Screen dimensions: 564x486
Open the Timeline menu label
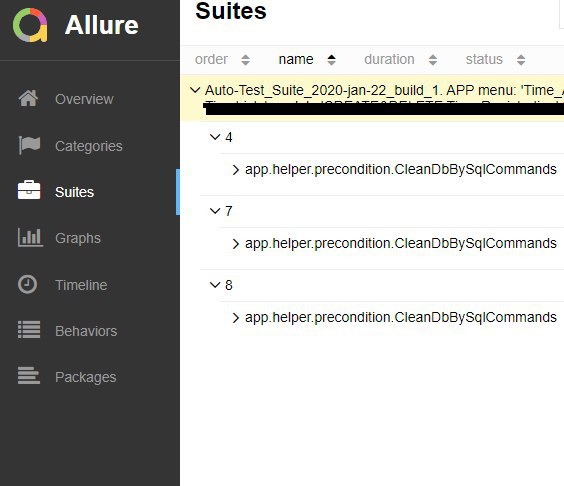point(81,285)
